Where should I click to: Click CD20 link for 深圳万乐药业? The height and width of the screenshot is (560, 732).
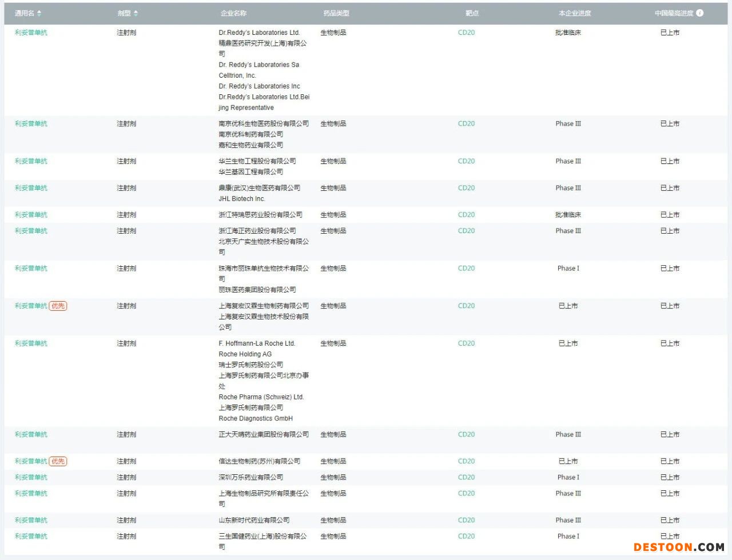[x=466, y=477]
